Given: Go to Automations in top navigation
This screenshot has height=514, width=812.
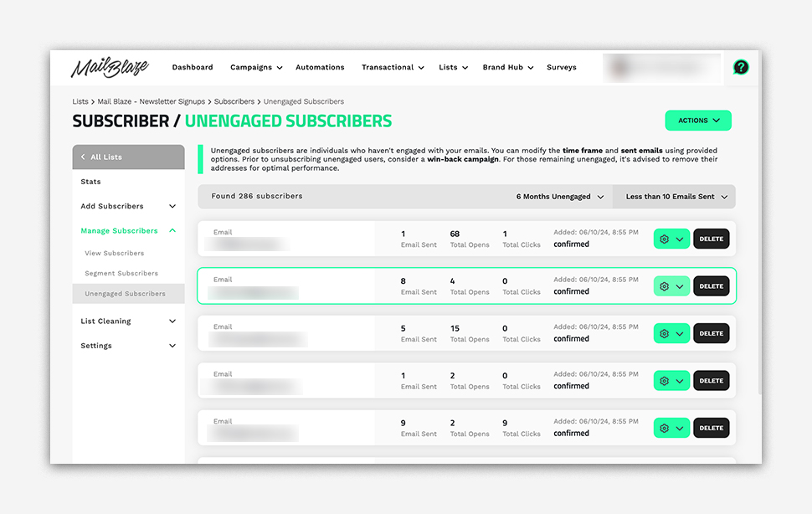Looking at the screenshot, I should [x=320, y=68].
